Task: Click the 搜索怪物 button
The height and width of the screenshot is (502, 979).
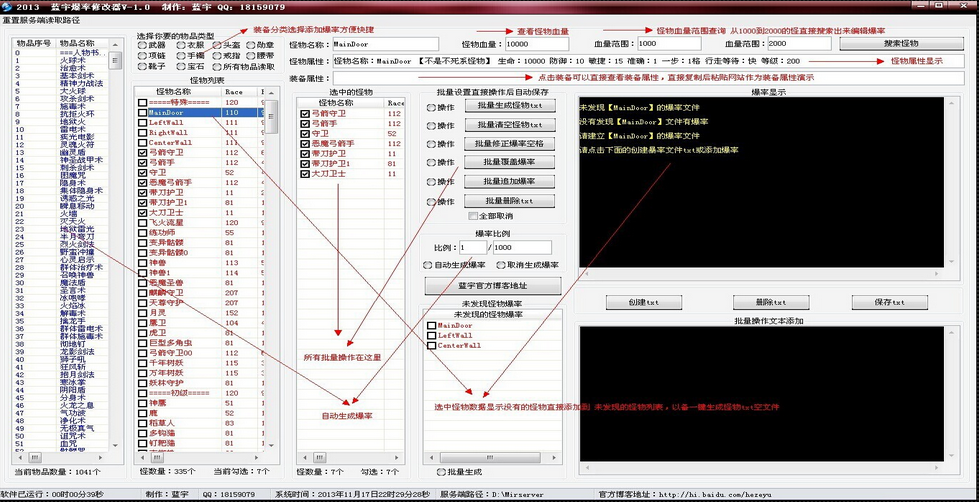Action: pos(902,44)
